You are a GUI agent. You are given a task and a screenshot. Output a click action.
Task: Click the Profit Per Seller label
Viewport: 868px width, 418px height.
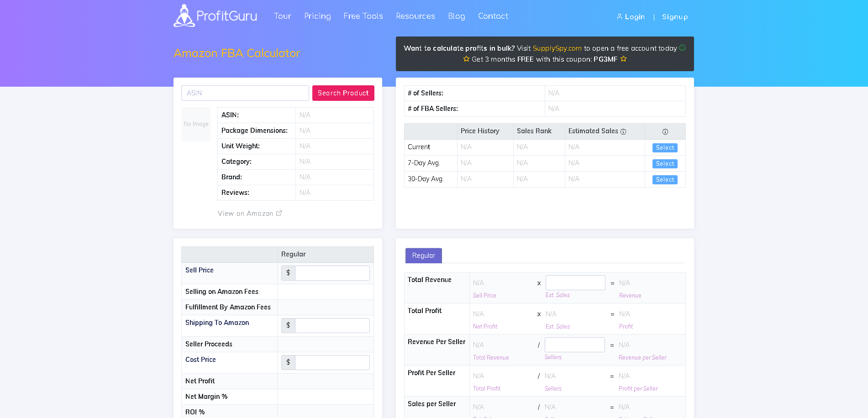(x=431, y=373)
